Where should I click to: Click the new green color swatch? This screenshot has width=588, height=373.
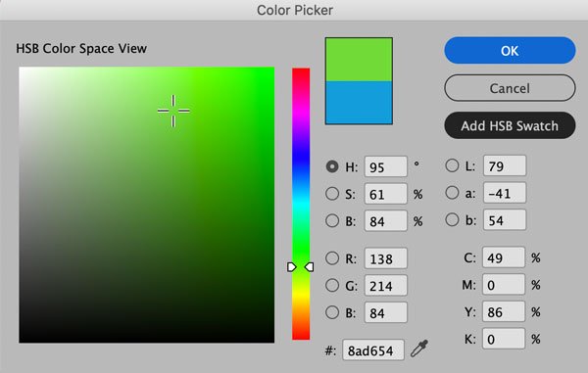[x=359, y=60]
